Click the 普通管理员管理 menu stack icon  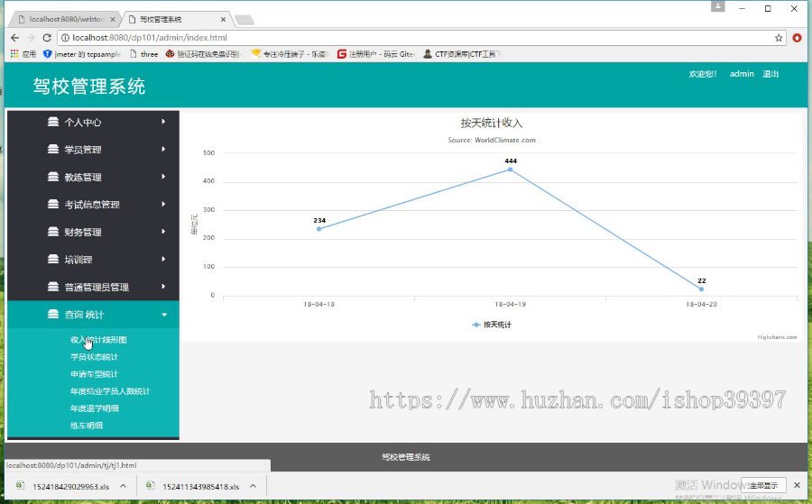[x=53, y=287]
